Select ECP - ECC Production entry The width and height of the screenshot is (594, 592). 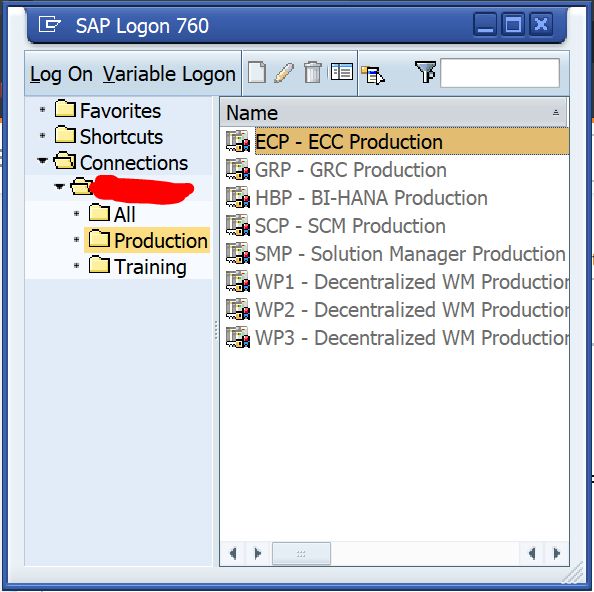point(412,142)
